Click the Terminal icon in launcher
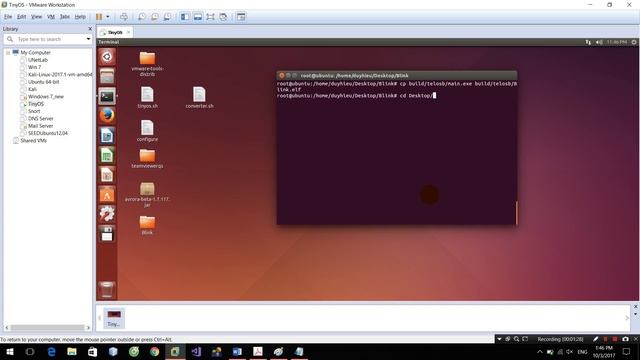Screen dimensions: 640x360 (x=107, y=96)
